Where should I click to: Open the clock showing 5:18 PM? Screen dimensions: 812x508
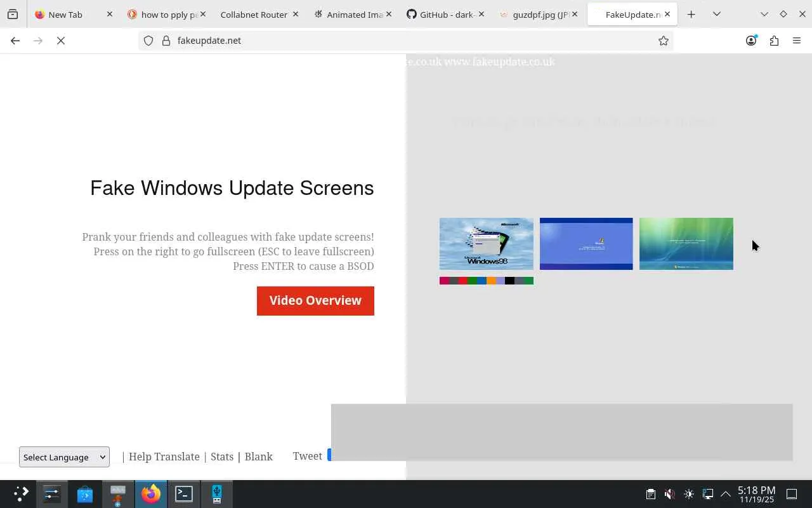[x=756, y=494]
